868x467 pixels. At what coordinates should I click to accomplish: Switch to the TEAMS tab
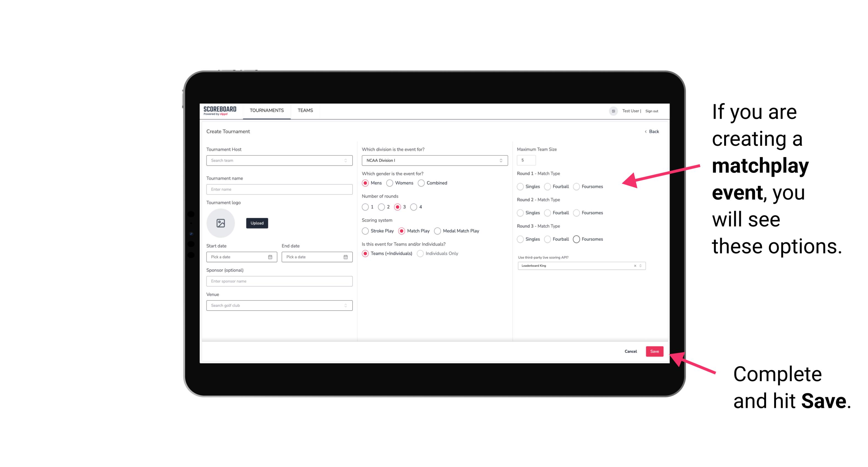click(x=305, y=110)
